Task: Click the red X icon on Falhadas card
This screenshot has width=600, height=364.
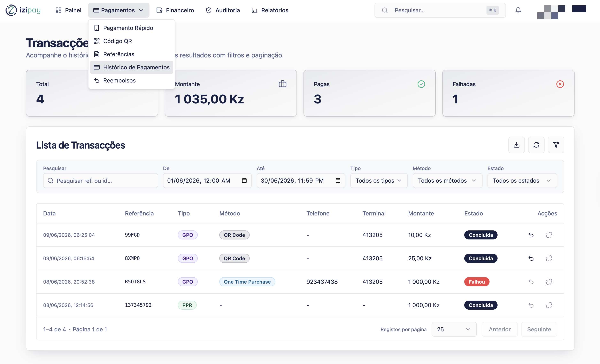Action: point(560,84)
